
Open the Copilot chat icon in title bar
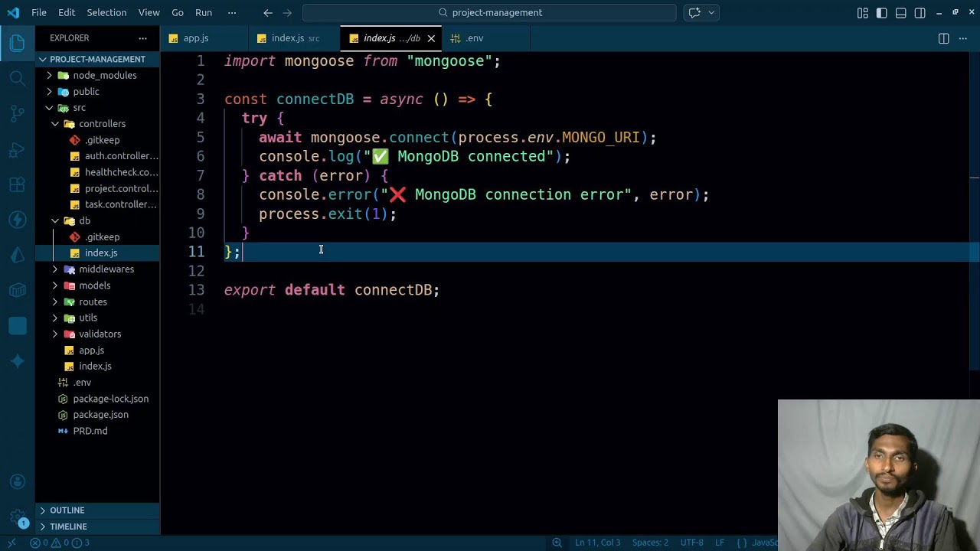[694, 12]
